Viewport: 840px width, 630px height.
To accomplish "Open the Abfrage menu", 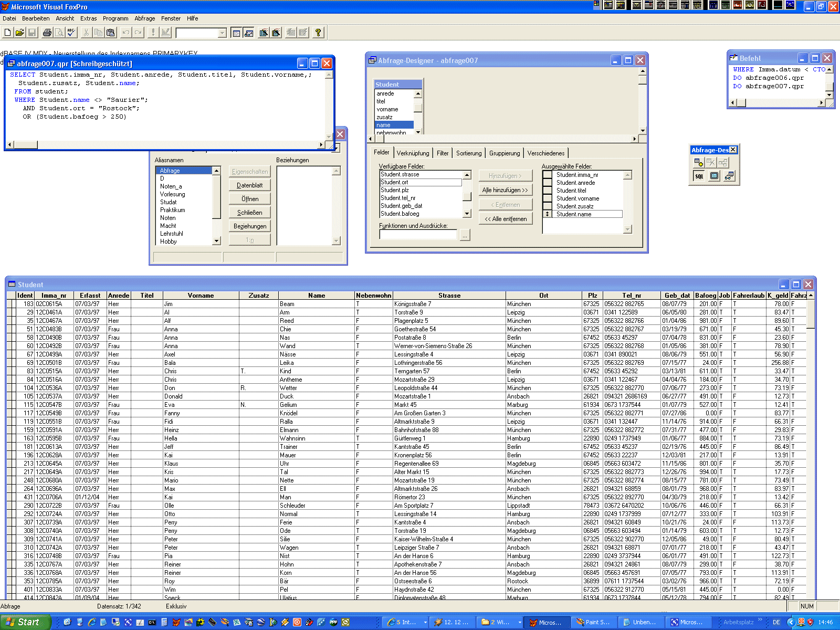I will [145, 18].
